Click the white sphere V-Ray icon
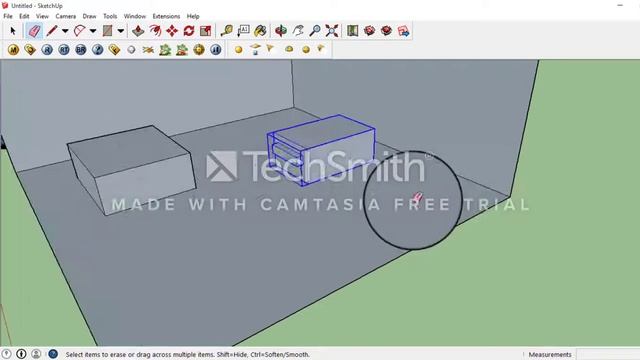This screenshot has height=360, width=640. coord(131,50)
